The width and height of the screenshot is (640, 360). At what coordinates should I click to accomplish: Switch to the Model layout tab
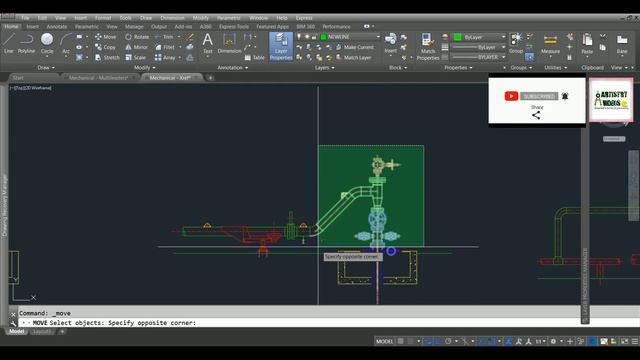(x=16, y=332)
